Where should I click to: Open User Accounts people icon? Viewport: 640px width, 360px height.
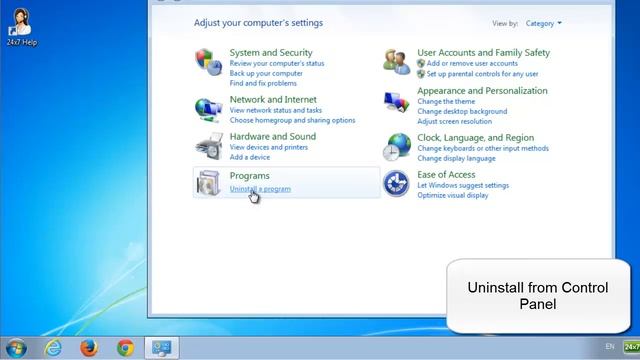pyautogui.click(x=397, y=62)
